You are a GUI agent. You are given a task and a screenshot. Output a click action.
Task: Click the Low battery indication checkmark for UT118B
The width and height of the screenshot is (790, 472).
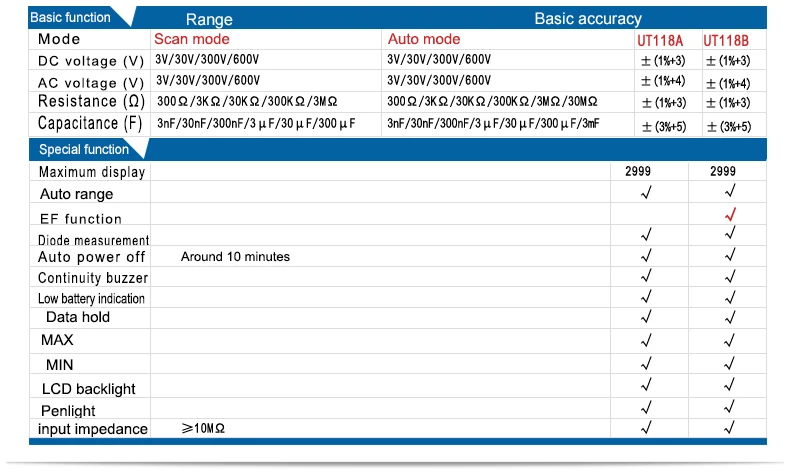730,297
